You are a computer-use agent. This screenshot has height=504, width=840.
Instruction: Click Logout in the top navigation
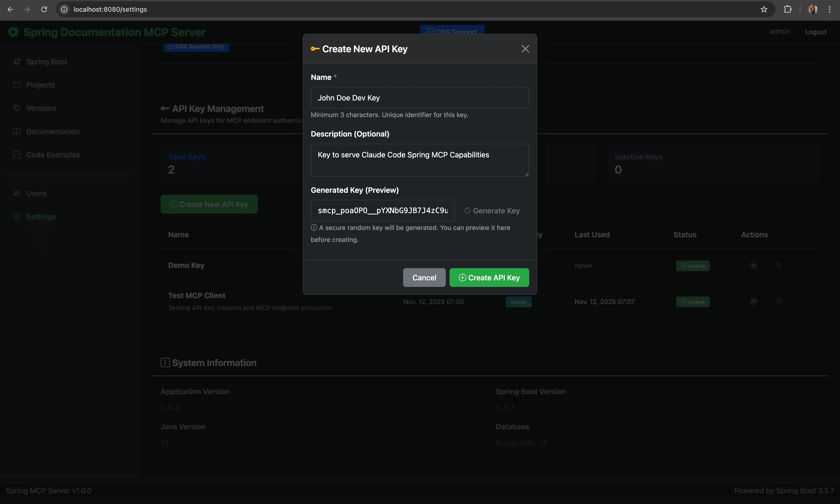click(816, 32)
